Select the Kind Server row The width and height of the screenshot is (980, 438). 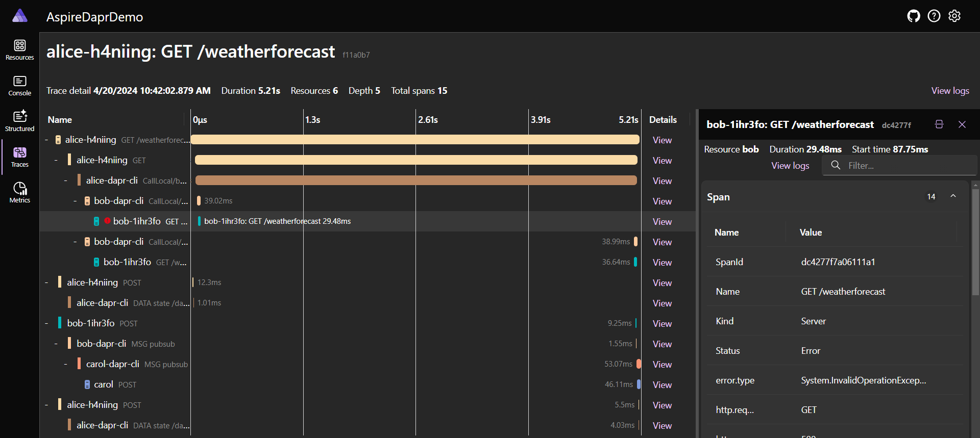[x=835, y=321]
